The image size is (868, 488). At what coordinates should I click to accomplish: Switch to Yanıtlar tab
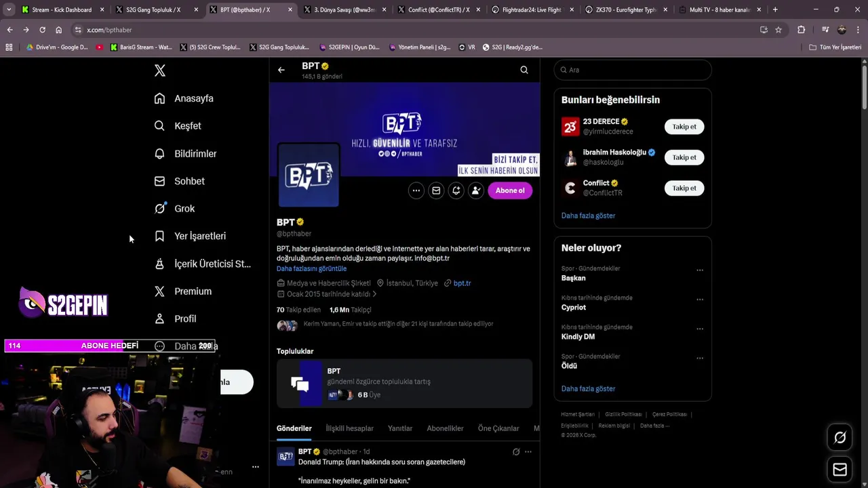(x=400, y=428)
